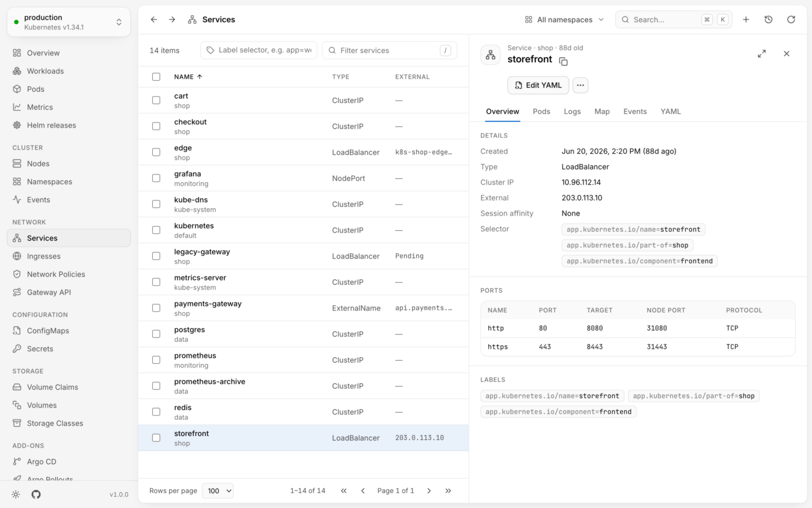Click the Edit YAML button
This screenshot has width=812, height=508.
click(x=539, y=85)
